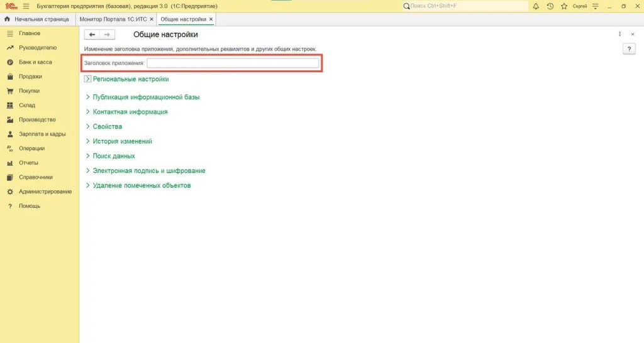Close the Общие настройки tab
644x343 pixels.
(x=211, y=19)
